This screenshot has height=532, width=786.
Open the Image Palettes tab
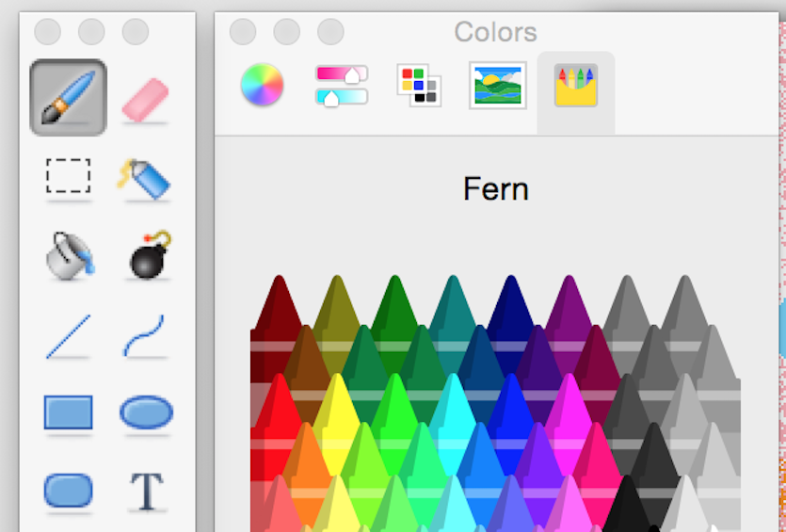[497, 85]
